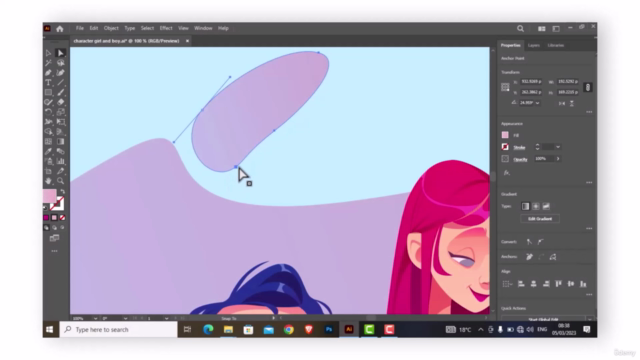Select the Magic Wand tool
The width and height of the screenshot is (640, 360).
click(x=49, y=63)
